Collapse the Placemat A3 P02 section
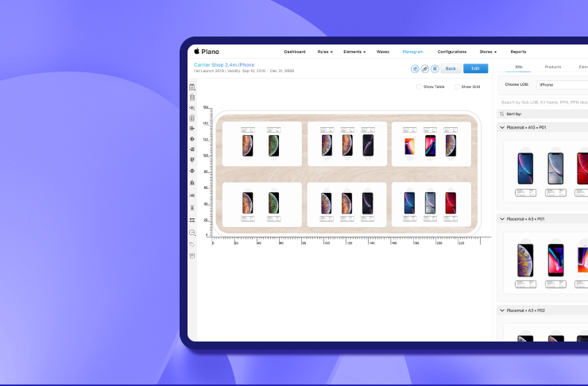This screenshot has width=588, height=386. [502, 311]
